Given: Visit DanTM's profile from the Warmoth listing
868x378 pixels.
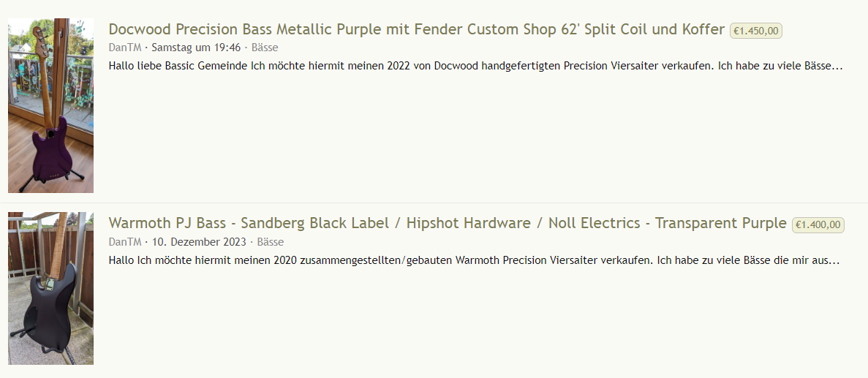Looking at the screenshot, I should 125,242.
